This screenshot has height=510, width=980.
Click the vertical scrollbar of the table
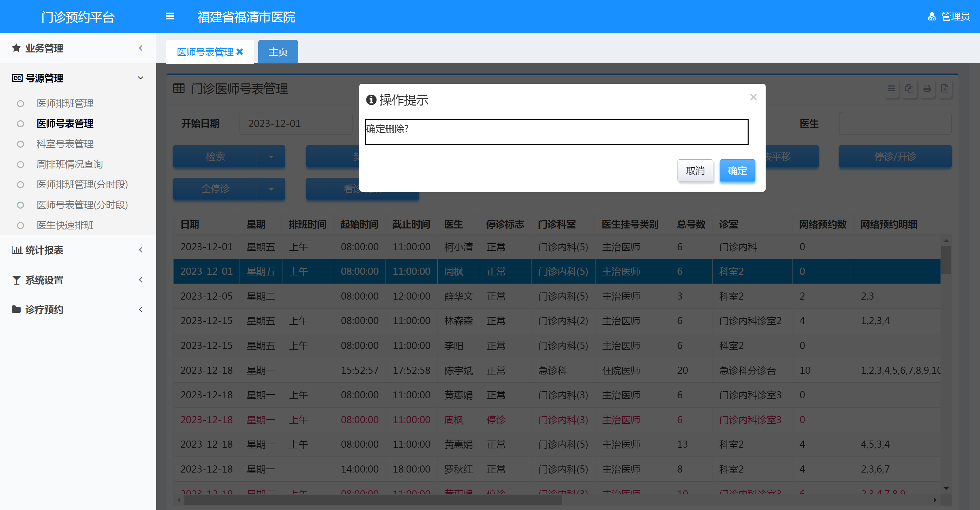(x=946, y=260)
